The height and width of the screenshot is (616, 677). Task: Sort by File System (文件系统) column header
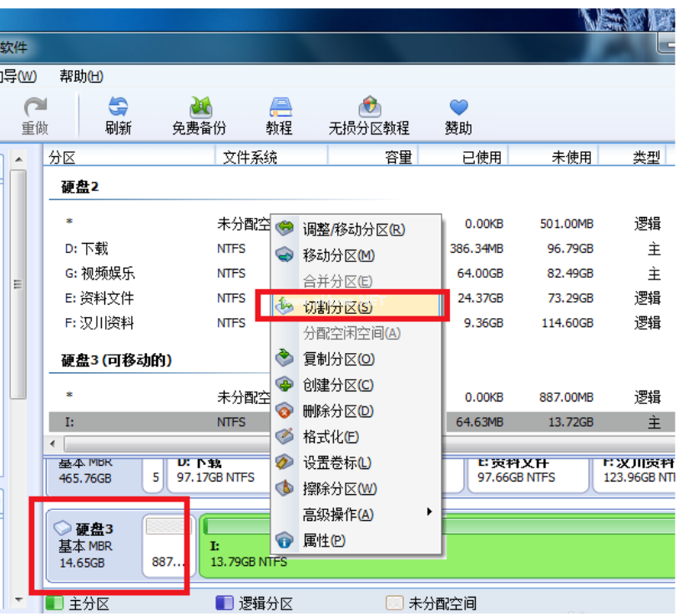point(250,157)
